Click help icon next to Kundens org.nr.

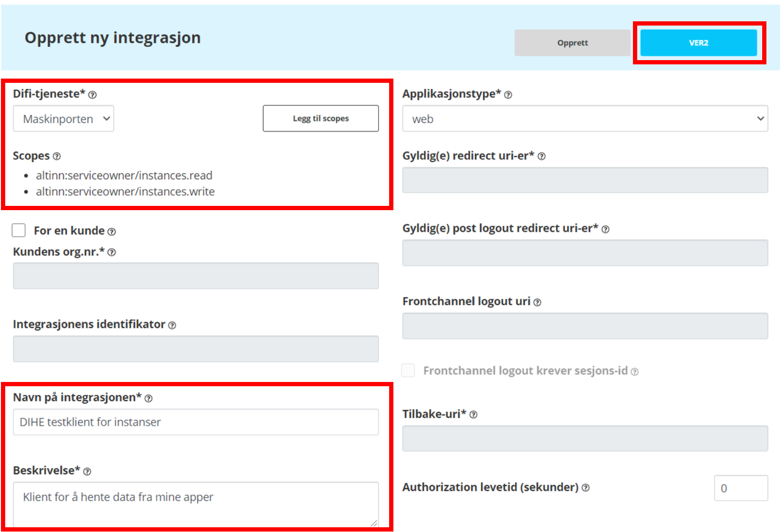112,252
